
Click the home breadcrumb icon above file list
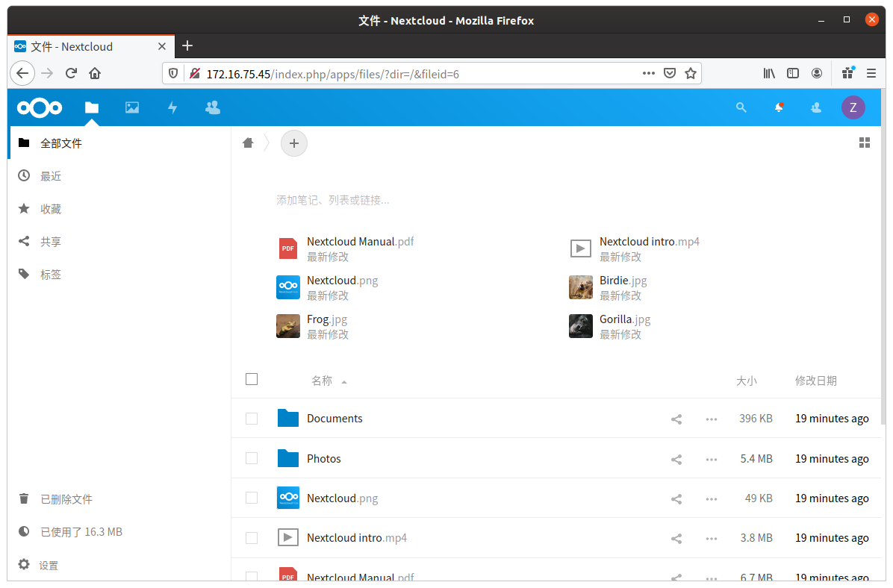[248, 143]
